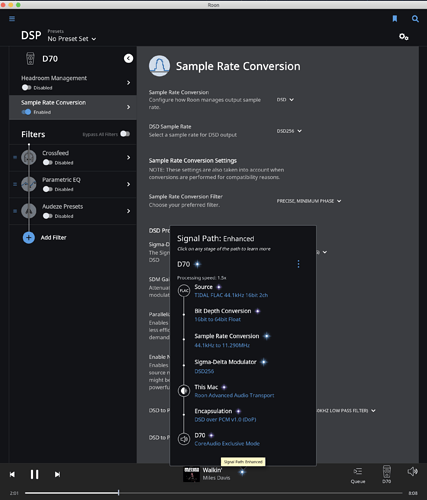Image resolution: width=427 pixels, height=500 pixels.
Task: Expand the Crossfeed row chevron
Action: click(x=129, y=157)
